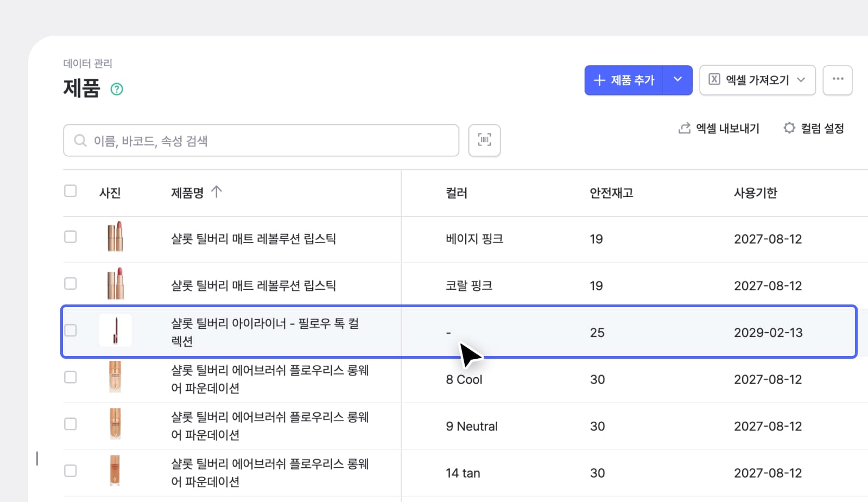
Task: Open the more options ellipsis button
Action: 838,80
